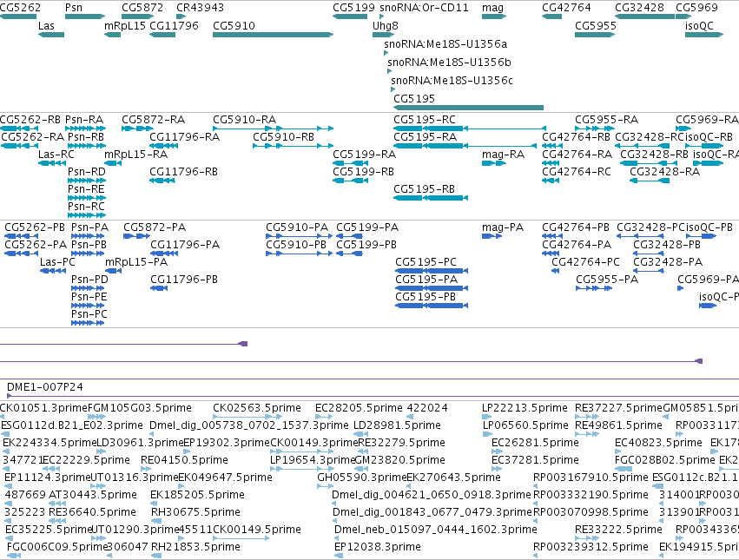Click the CG5955-PA protein label
Screen dimensions: 739x560
[607, 280]
